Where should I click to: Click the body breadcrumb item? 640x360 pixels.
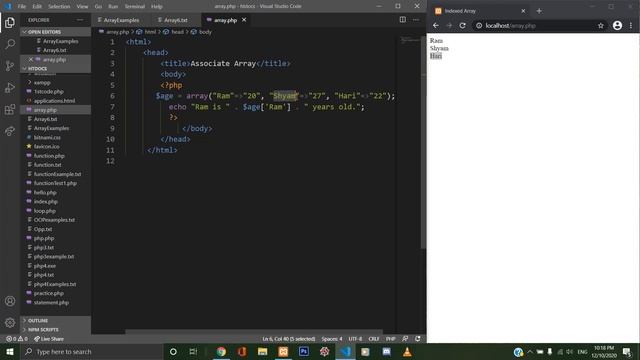(205, 32)
